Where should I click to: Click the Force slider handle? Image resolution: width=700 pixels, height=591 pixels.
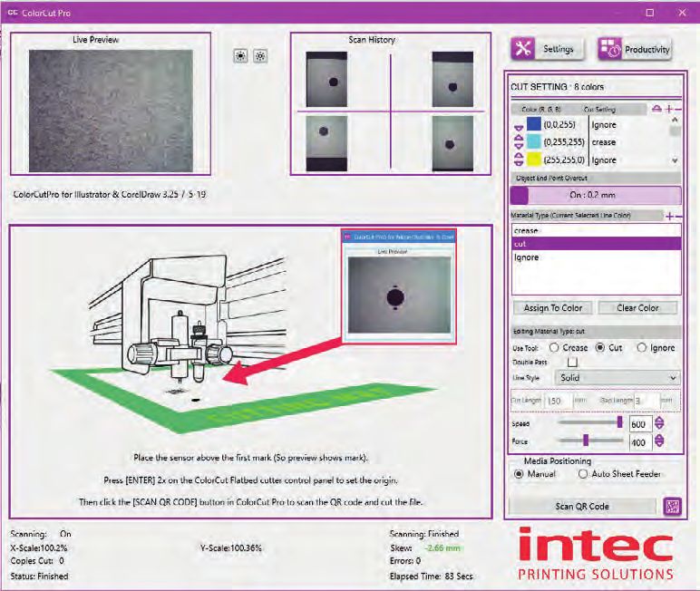[x=586, y=441]
